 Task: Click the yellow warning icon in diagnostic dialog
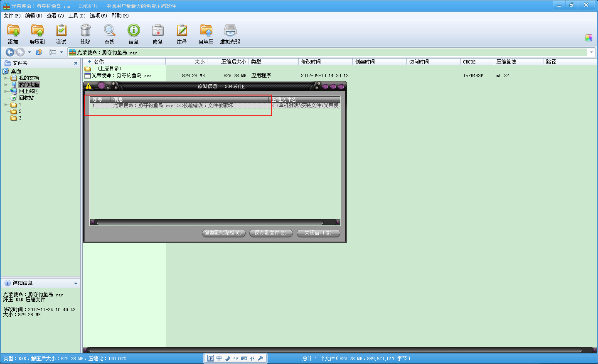click(x=89, y=86)
